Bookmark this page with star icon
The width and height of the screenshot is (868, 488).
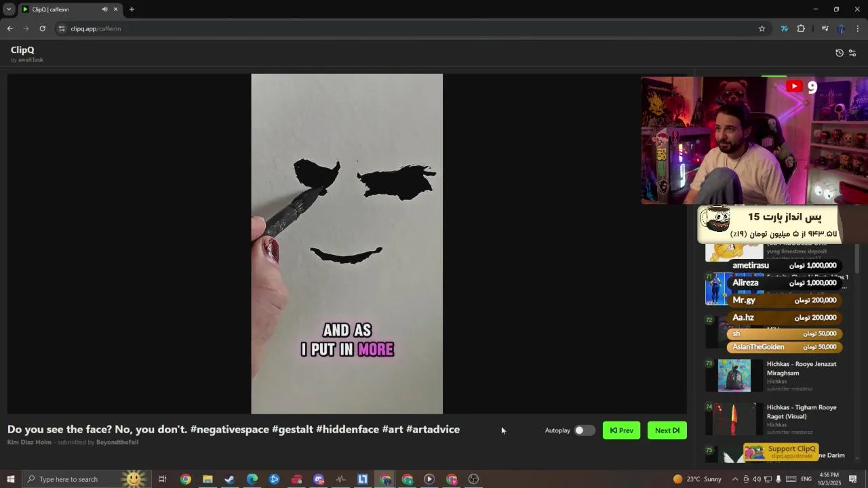click(x=762, y=28)
